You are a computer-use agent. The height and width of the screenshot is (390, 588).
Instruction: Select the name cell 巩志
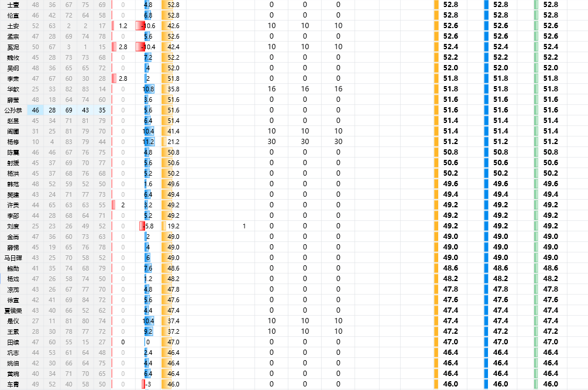[13, 353]
